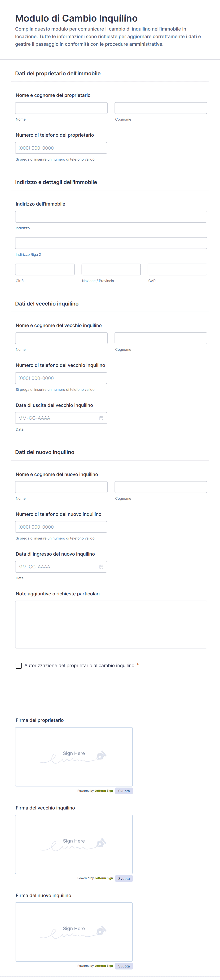Clear the old tenant's signature with Svuota
The height and width of the screenshot is (980, 220).
pos(123,878)
